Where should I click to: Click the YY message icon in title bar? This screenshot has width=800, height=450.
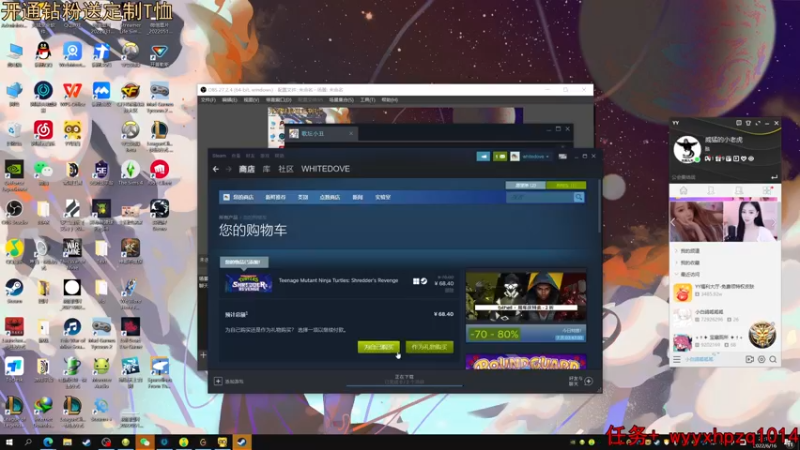pos(738,123)
